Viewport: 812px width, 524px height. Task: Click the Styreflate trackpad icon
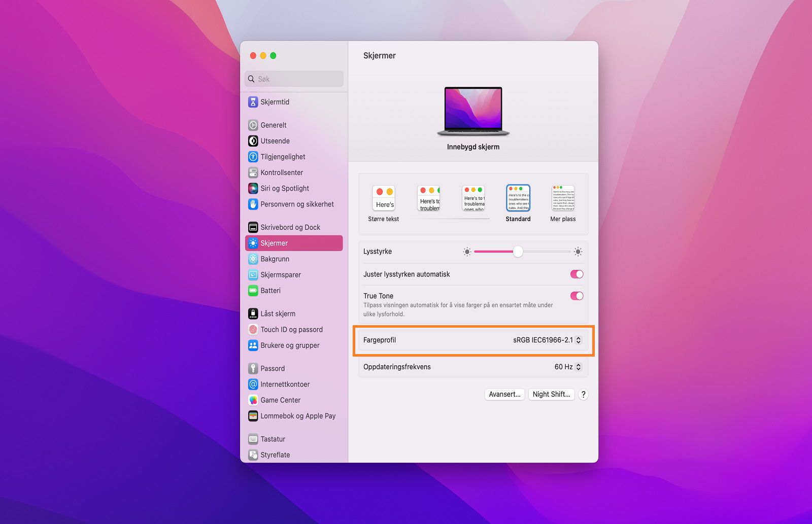coord(253,455)
